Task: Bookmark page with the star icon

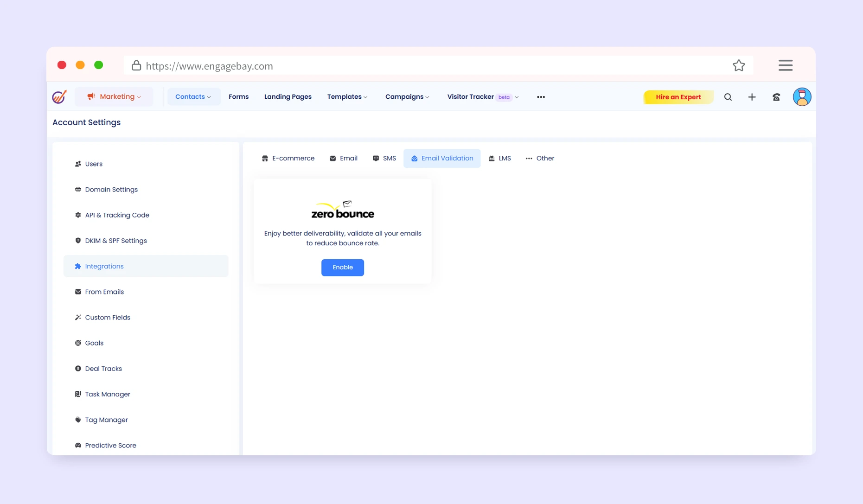Action: 738,66
